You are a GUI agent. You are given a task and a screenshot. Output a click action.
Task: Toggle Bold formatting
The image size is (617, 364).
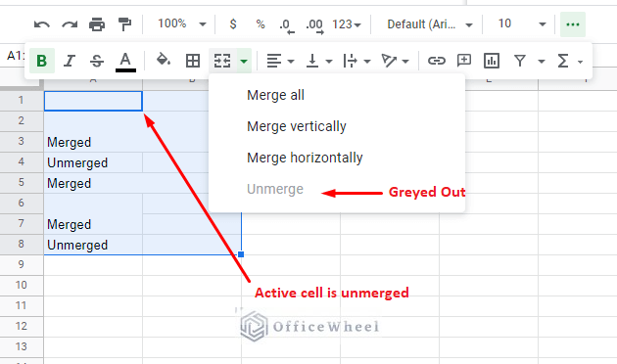(x=42, y=61)
